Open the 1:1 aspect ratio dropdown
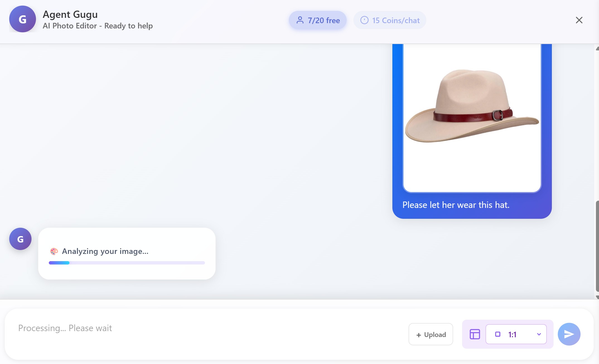 (x=516, y=334)
